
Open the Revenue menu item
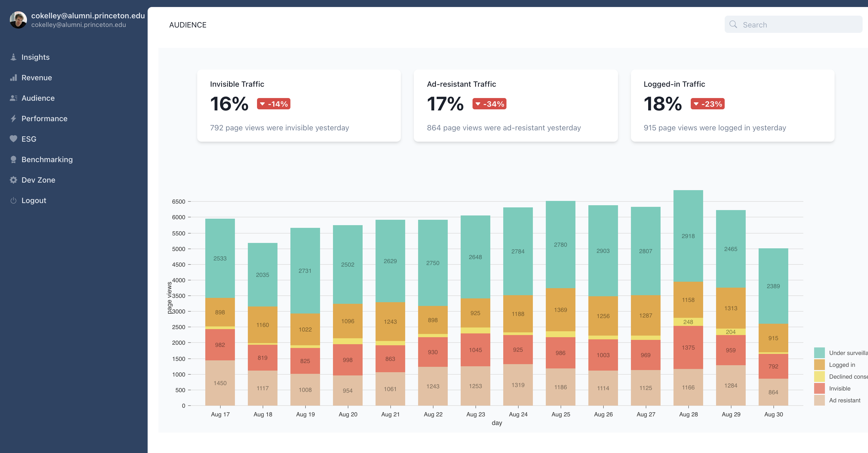click(36, 78)
